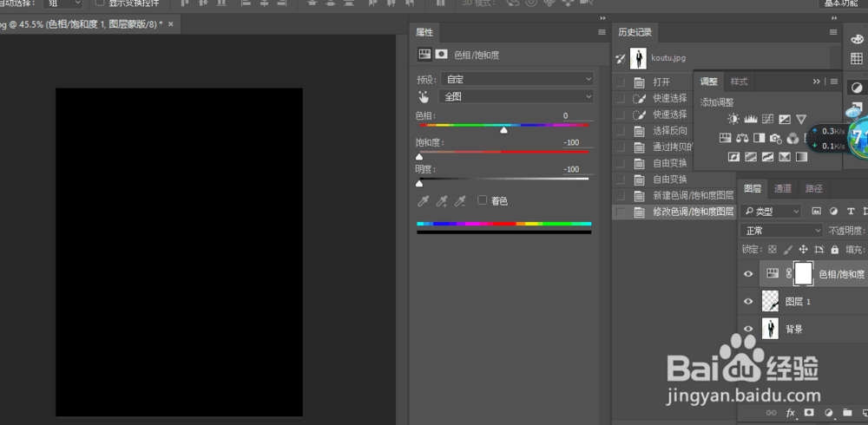The width and height of the screenshot is (868, 425).
Task: Open the Color panel from side dock
Action: click(857, 39)
